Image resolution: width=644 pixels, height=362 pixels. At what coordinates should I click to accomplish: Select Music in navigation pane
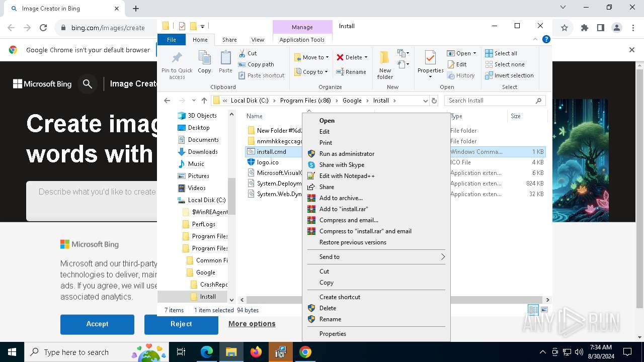(x=196, y=164)
